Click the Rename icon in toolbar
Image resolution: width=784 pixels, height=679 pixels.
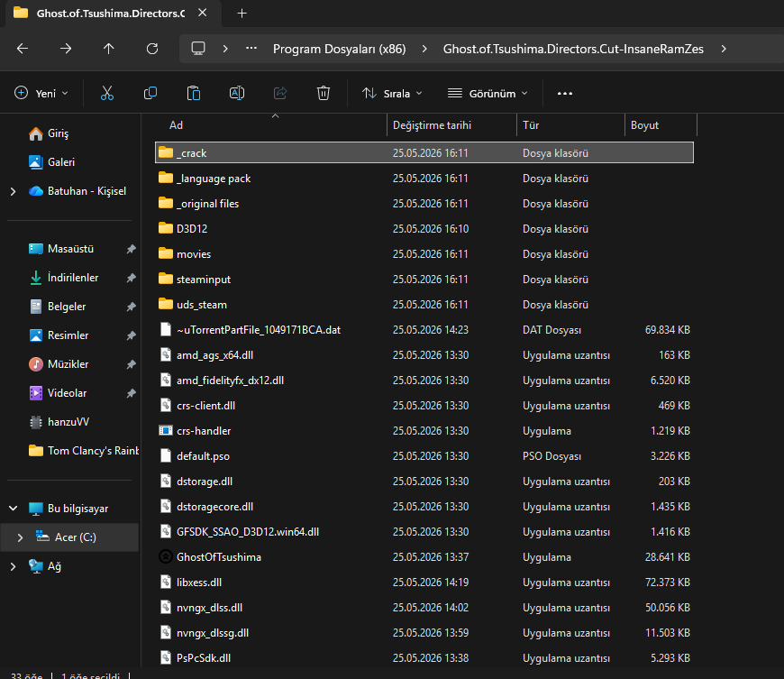(237, 93)
